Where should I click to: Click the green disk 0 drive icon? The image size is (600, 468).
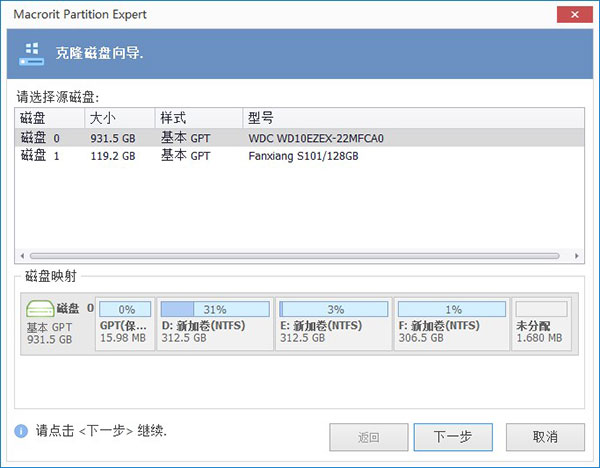point(40,308)
